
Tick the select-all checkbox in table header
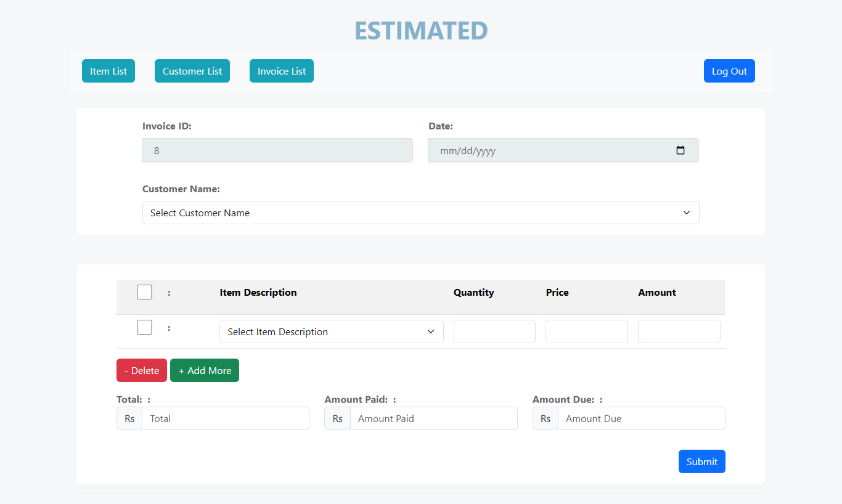[x=144, y=292]
